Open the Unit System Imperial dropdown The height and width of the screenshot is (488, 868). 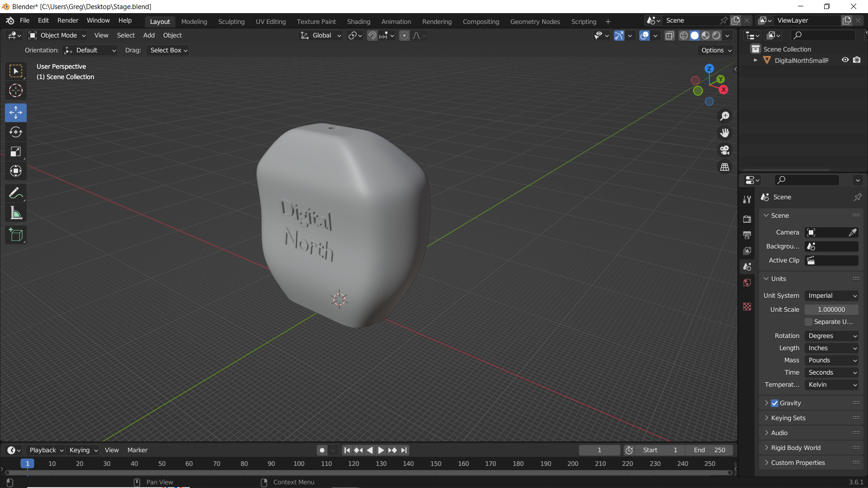[x=832, y=296]
